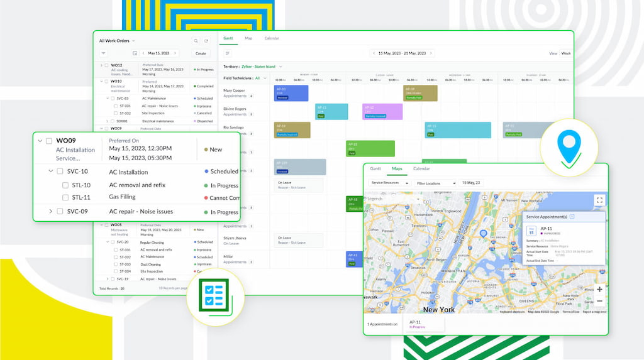644x360 pixels.
Task: Click the Create button
Action: pos(201,53)
